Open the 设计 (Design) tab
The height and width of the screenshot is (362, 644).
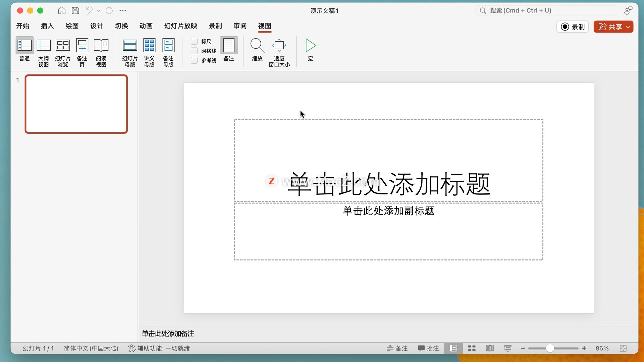(97, 26)
